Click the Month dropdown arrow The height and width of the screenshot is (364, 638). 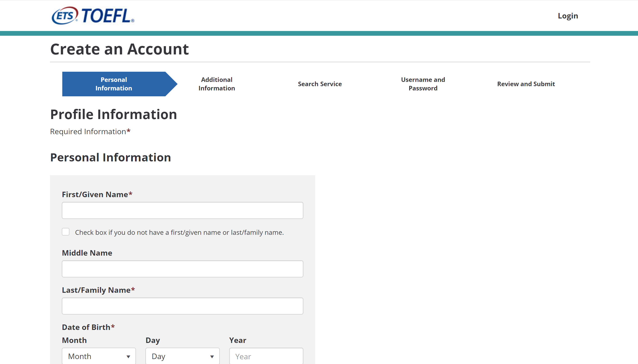(128, 356)
